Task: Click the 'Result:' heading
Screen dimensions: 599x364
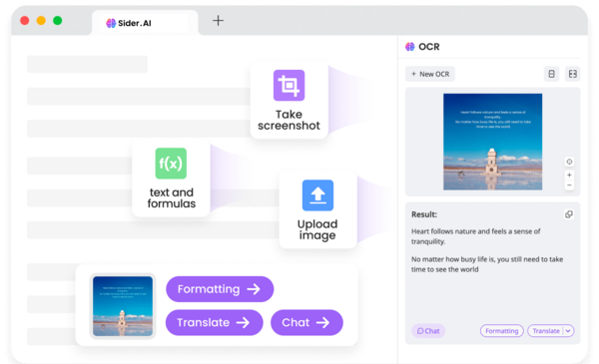Action: tap(424, 214)
